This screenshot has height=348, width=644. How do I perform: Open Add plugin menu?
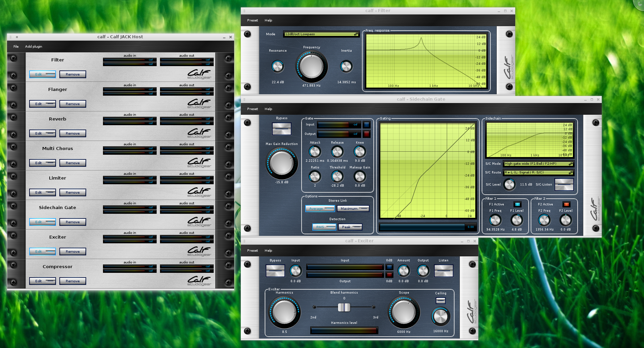pyautogui.click(x=34, y=47)
